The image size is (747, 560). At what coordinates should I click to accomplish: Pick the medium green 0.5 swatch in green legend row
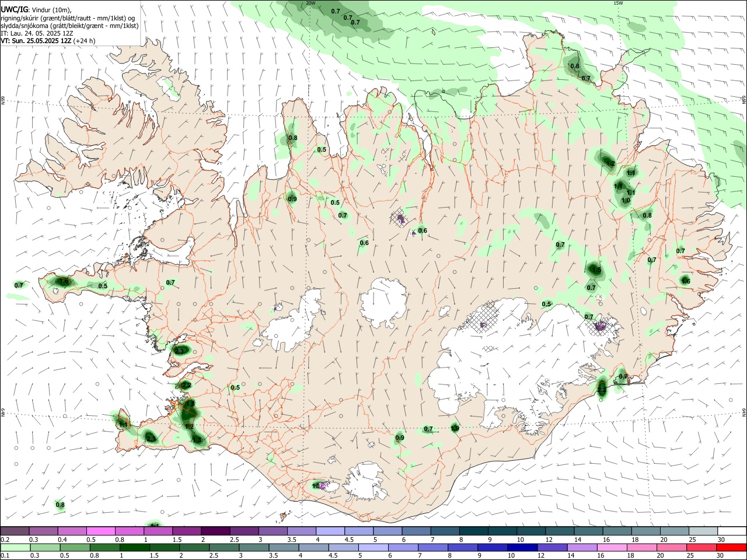click(x=75, y=547)
